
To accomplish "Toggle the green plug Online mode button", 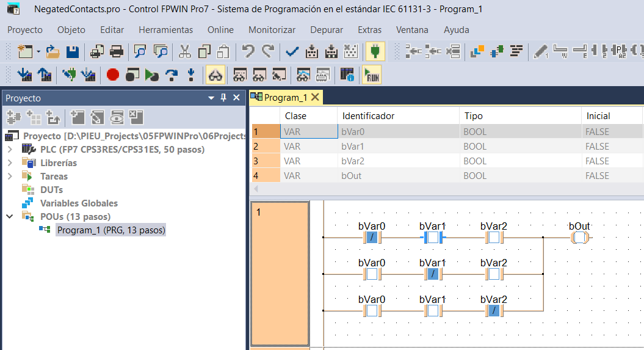I will (375, 52).
